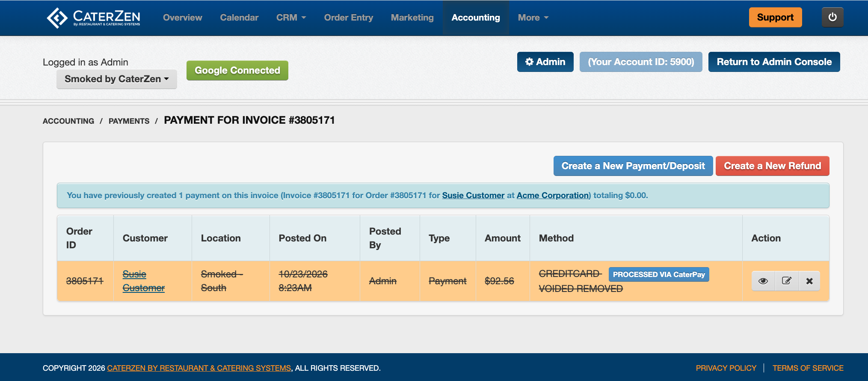Click the Google Connected button
Viewport: 868px width, 381px height.
tap(237, 70)
